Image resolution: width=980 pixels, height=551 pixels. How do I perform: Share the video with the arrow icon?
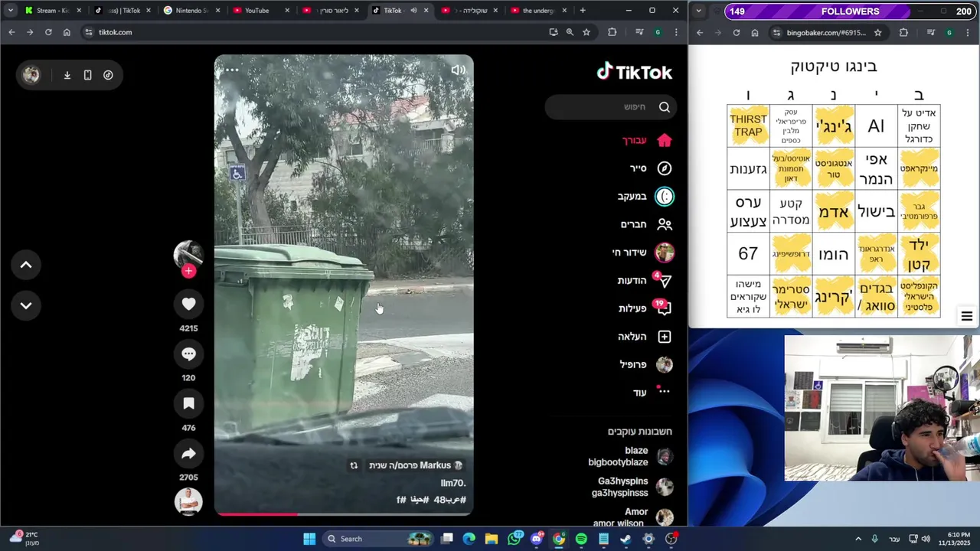(x=188, y=454)
